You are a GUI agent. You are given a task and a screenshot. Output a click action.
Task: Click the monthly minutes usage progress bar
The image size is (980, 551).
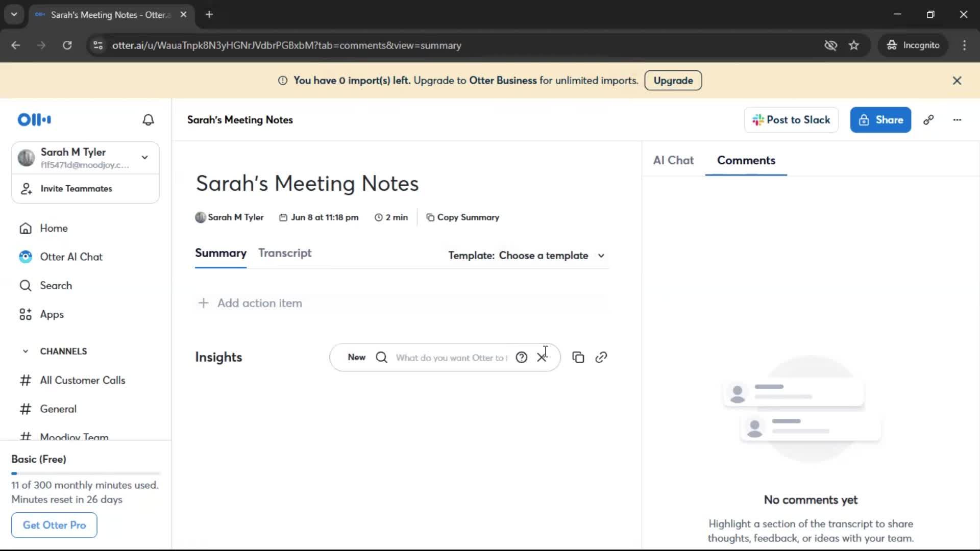[86, 473]
